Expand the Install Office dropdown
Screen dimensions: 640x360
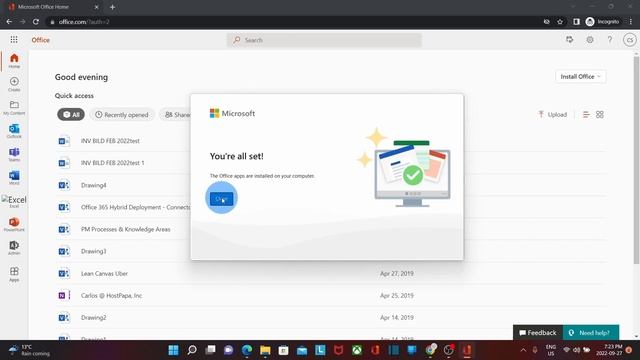click(580, 76)
